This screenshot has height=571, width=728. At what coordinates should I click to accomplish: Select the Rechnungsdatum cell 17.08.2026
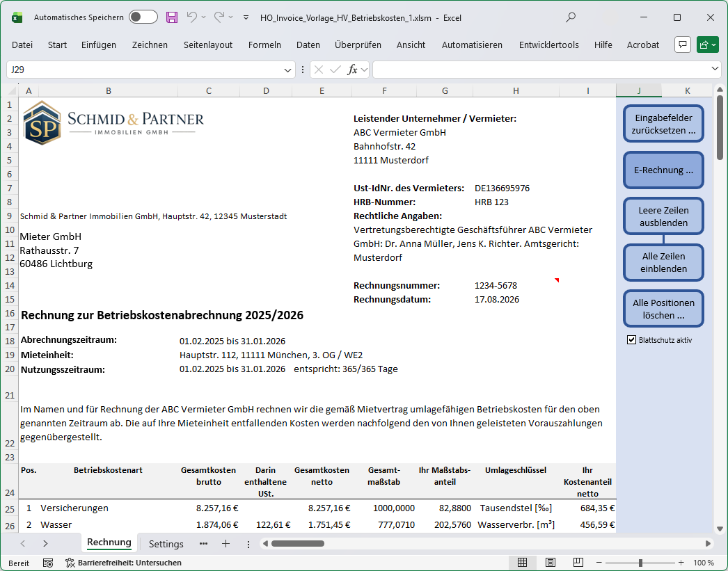click(x=496, y=300)
